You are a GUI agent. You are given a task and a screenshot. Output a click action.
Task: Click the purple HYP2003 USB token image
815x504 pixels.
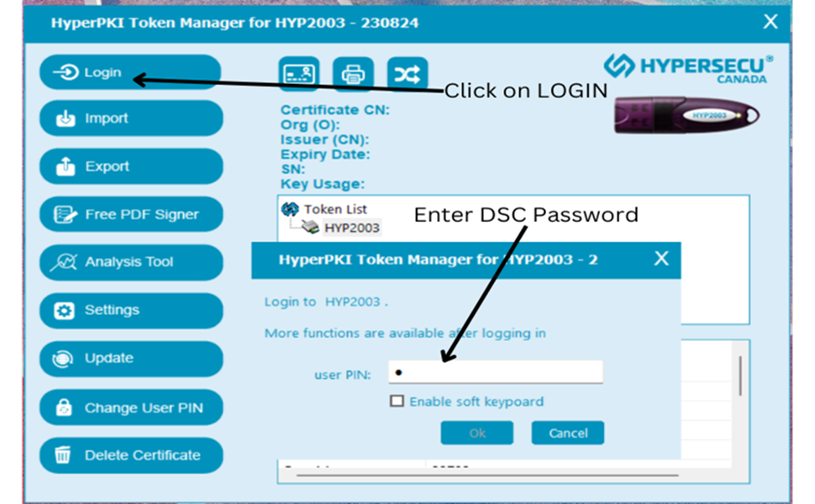click(x=686, y=115)
